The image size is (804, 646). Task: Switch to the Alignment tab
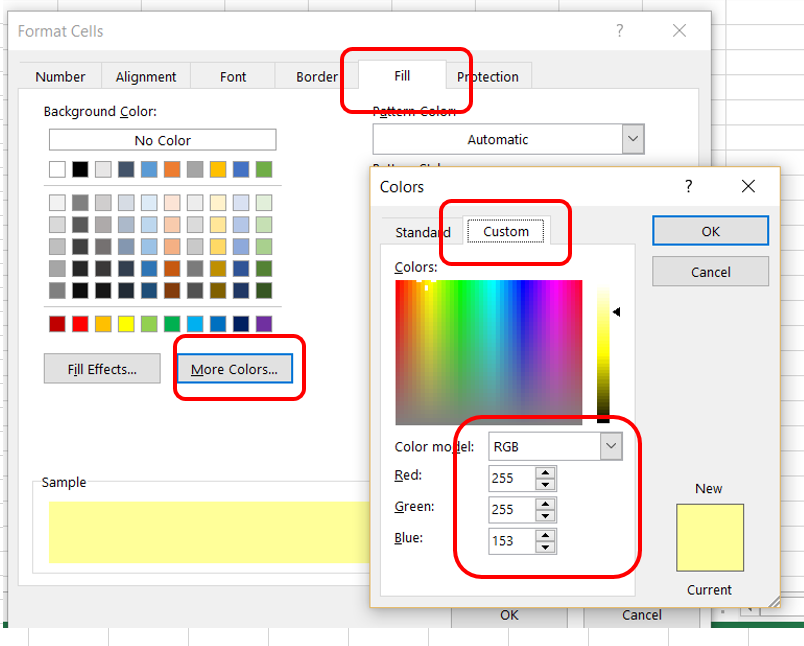146,77
